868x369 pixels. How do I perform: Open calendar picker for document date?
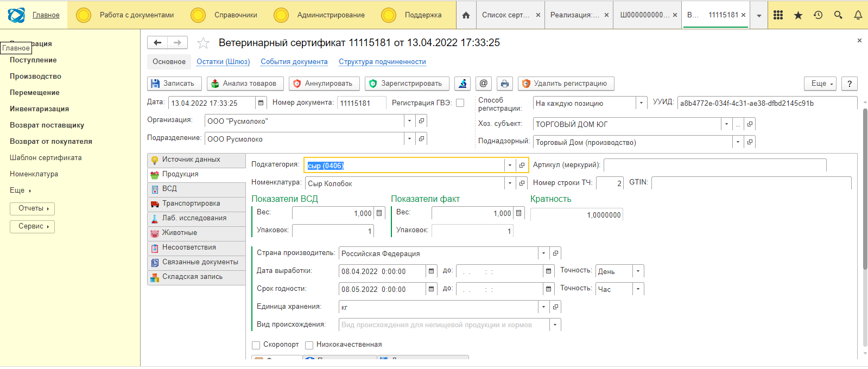coord(261,103)
